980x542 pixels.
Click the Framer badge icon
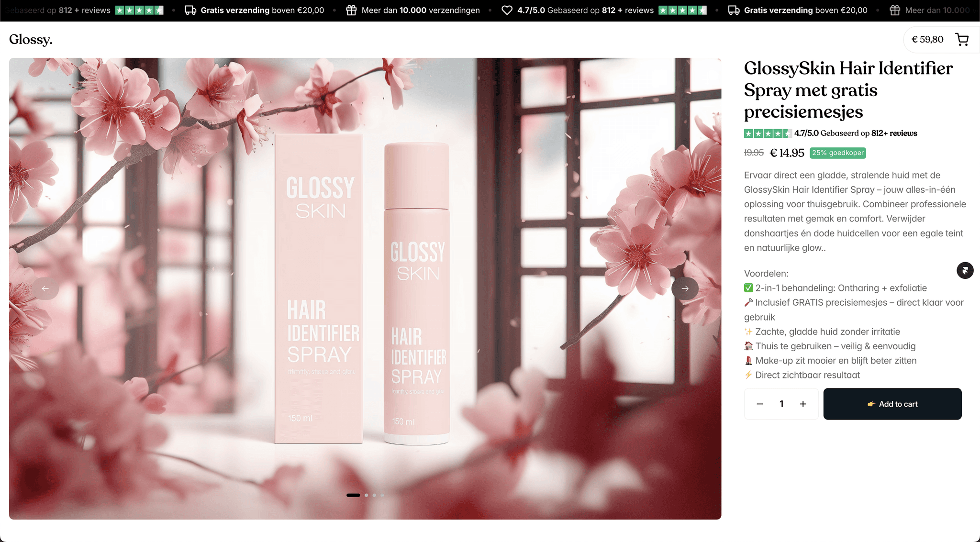click(x=965, y=270)
